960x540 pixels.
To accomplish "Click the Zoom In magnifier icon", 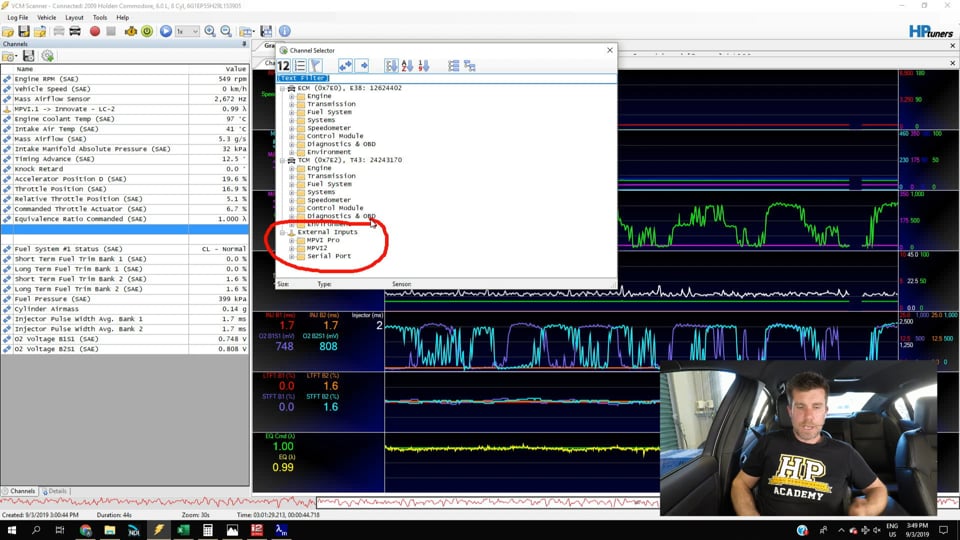I will click(x=210, y=31).
